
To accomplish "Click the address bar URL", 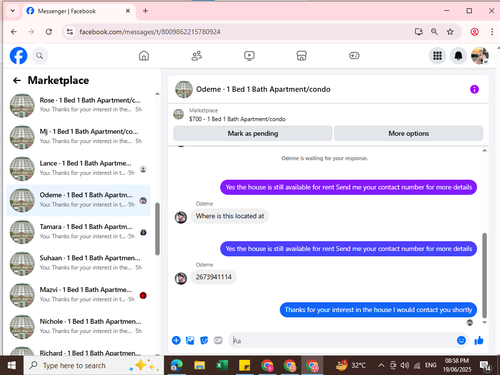I will pyautogui.click(x=150, y=32).
